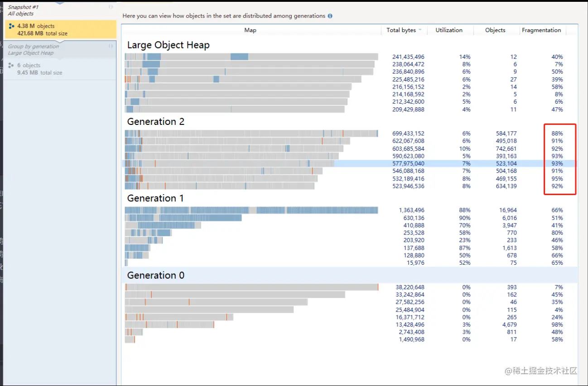The height and width of the screenshot is (386, 588).
Task: Click the Generation 0 map bar for 38,220,648 bytes
Action: click(x=251, y=287)
